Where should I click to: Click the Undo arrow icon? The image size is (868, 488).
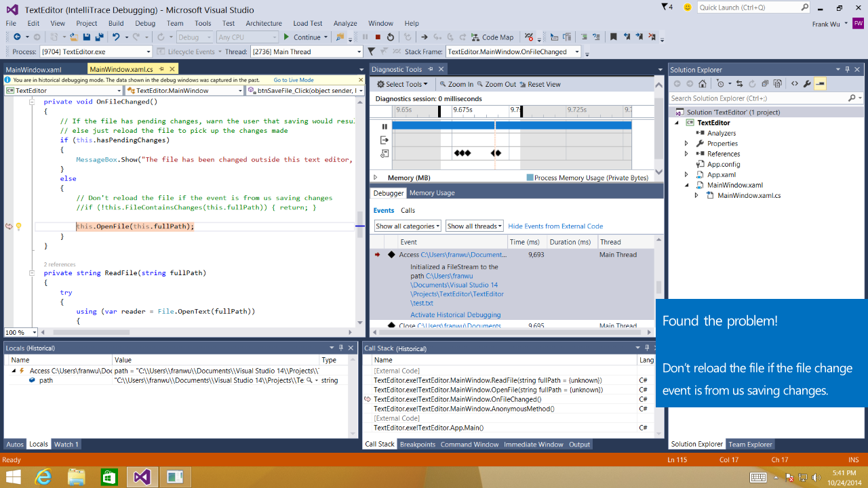[116, 37]
